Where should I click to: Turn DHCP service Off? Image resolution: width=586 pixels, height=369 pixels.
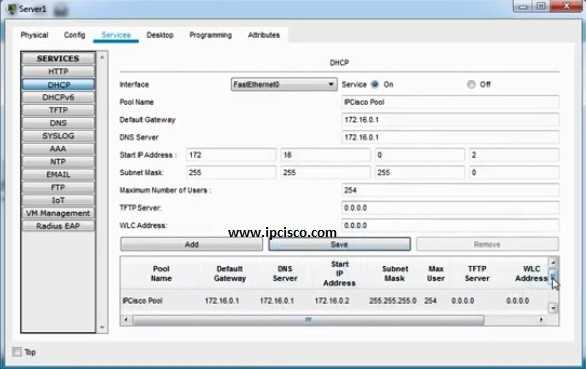pos(471,84)
